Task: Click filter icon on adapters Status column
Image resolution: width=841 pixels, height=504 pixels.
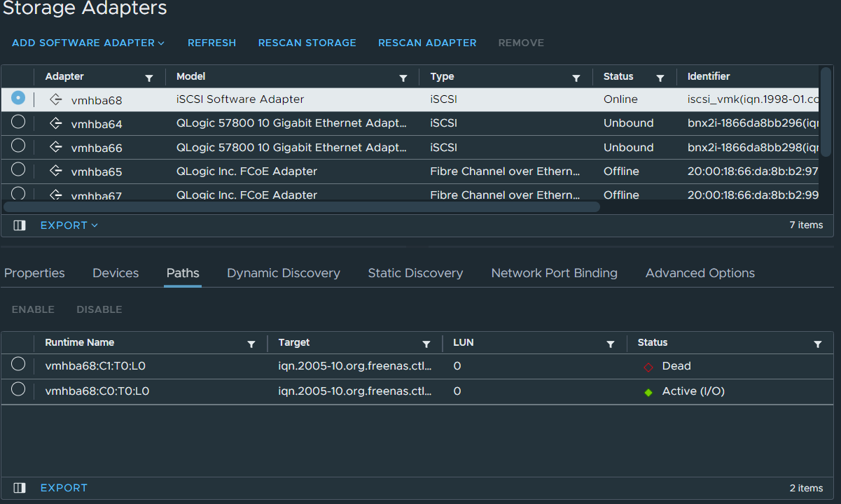Action: pos(660,78)
